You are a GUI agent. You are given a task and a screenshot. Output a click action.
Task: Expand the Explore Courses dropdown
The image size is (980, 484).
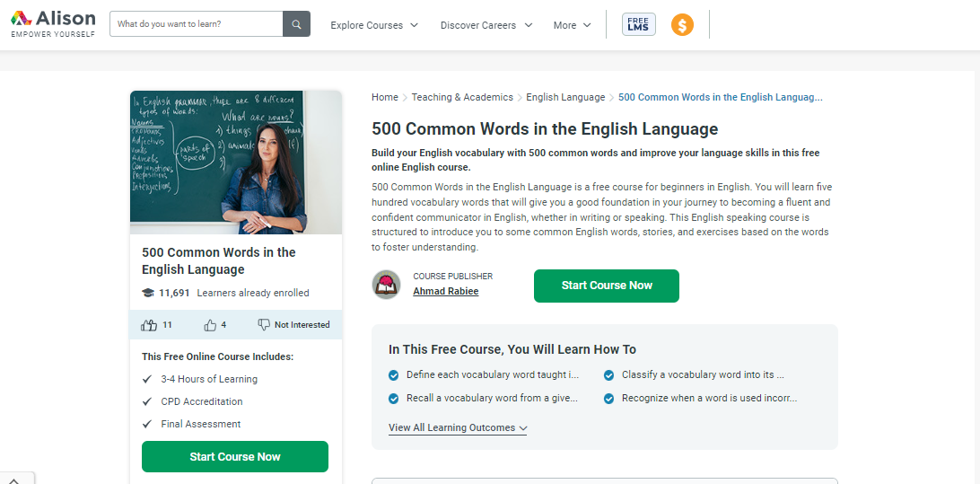coord(374,25)
